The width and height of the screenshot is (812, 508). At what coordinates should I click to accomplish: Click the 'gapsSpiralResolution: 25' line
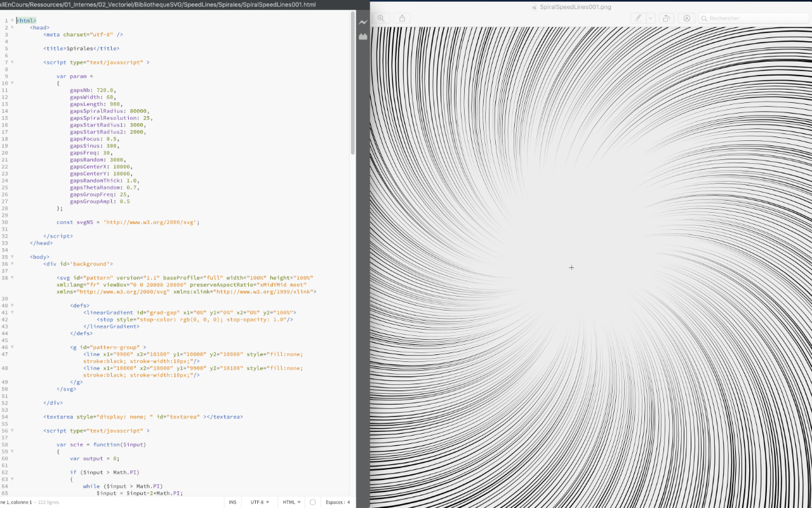click(x=111, y=118)
